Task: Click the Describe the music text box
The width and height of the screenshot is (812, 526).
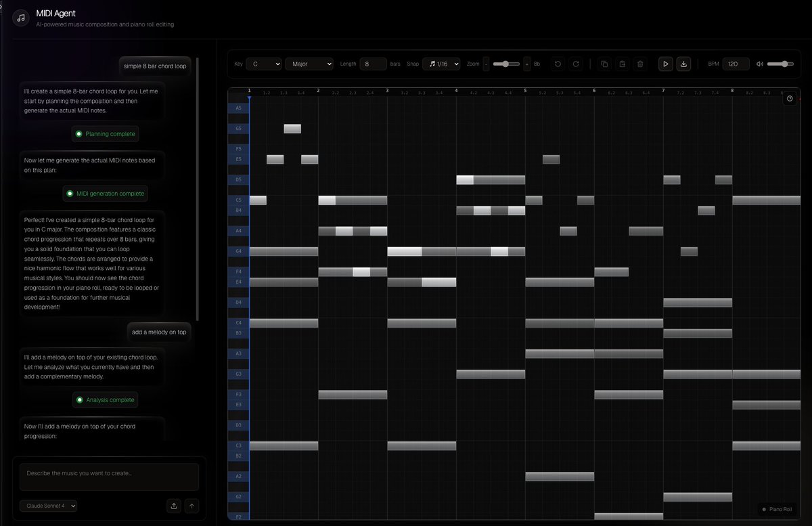Action: [109, 477]
